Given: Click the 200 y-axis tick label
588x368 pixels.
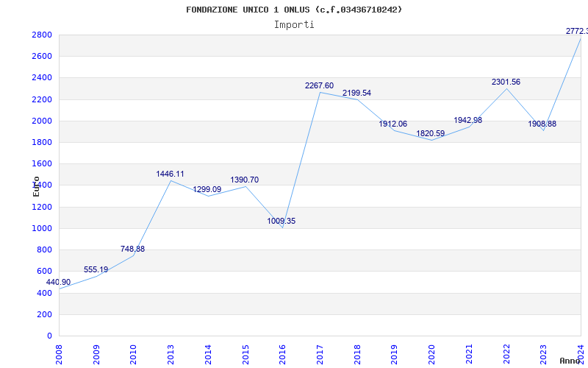Looking at the screenshot, I should point(45,315).
